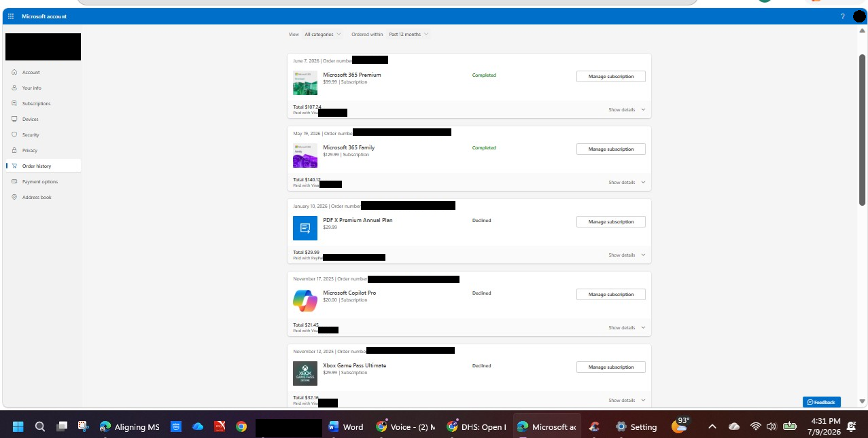The width and height of the screenshot is (868, 438).
Task: Click the Microsoft 365 Premium product thumbnail
Action: point(305,83)
